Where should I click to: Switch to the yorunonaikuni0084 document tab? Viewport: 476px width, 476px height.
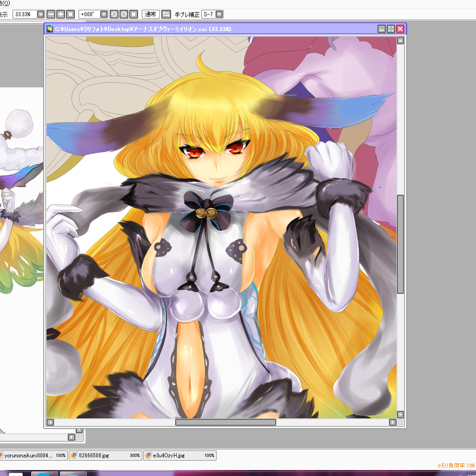coord(33,456)
